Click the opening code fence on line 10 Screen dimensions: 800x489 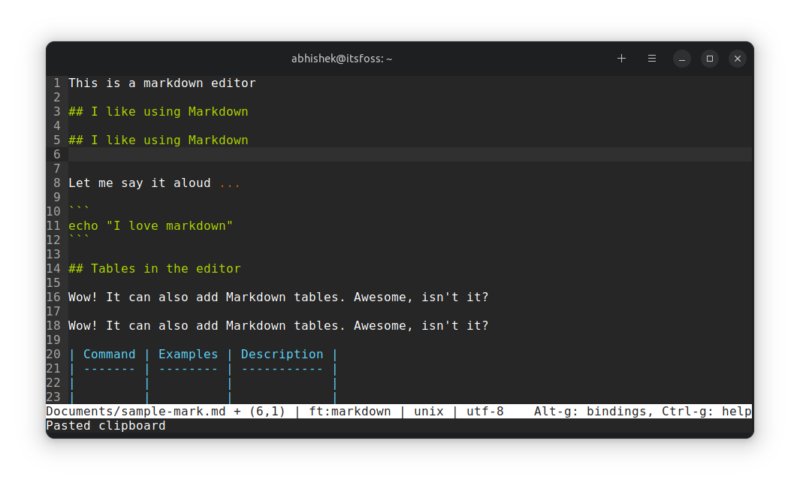pyautogui.click(x=79, y=209)
